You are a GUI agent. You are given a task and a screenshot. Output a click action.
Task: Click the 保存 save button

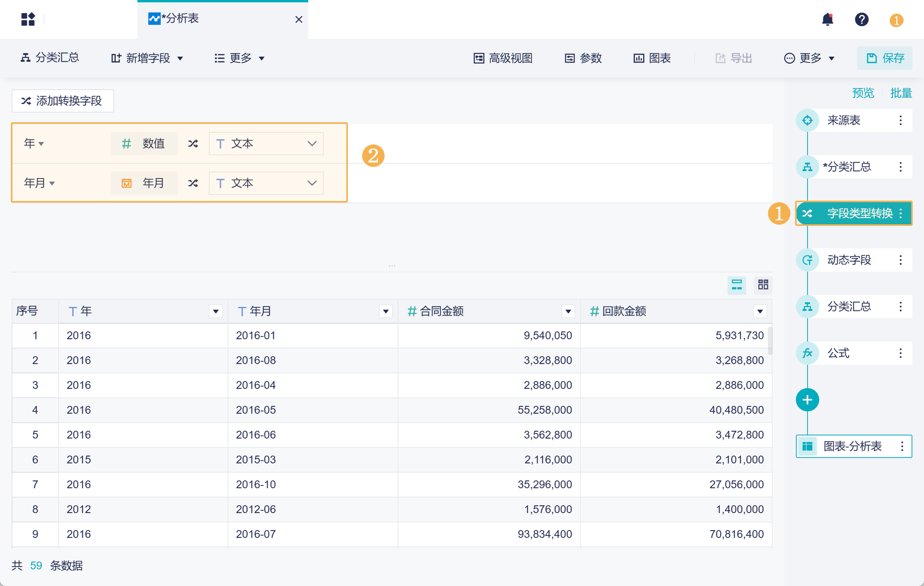(x=885, y=58)
